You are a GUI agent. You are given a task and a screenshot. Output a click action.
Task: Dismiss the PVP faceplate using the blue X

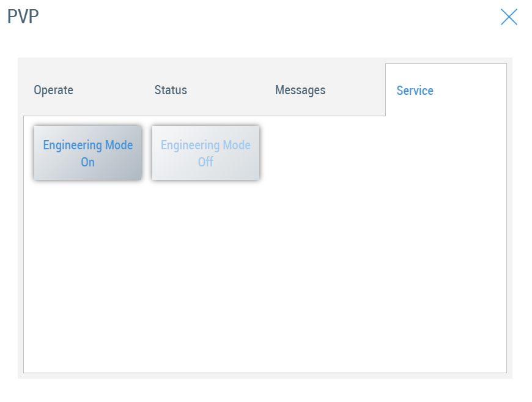509,17
